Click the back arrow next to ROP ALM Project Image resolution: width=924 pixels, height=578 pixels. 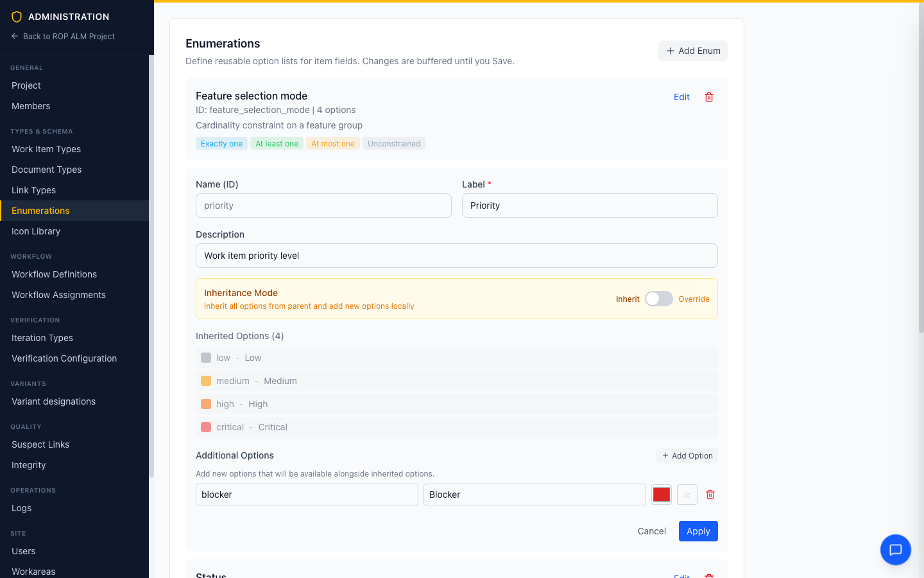point(15,37)
